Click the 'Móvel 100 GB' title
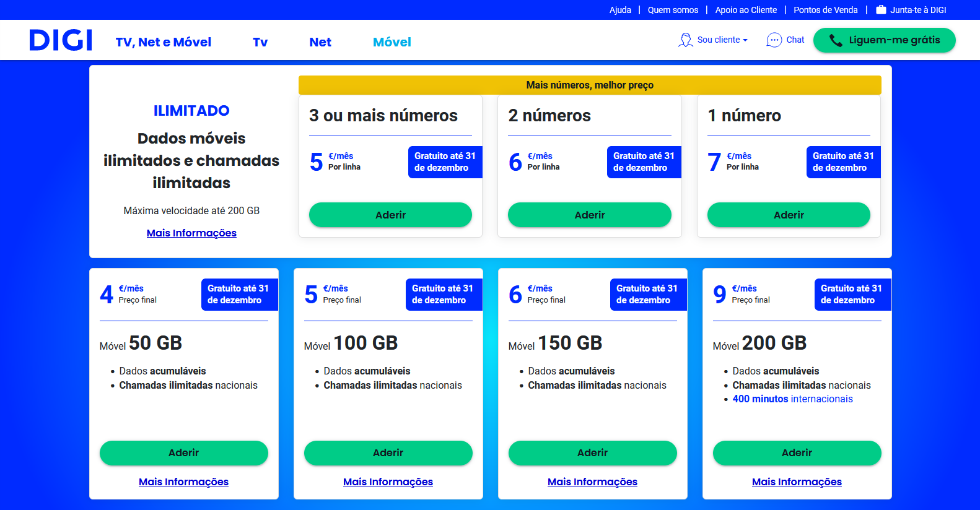The image size is (980, 510). point(351,343)
